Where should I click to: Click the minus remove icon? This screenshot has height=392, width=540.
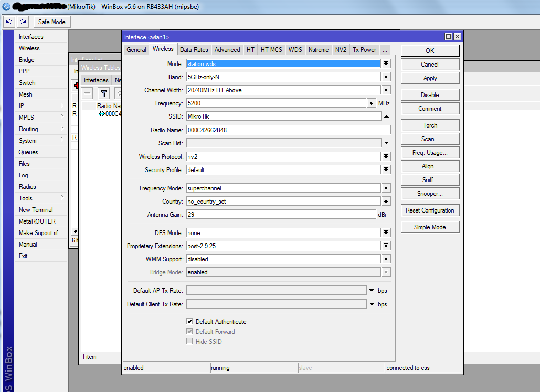(87, 93)
